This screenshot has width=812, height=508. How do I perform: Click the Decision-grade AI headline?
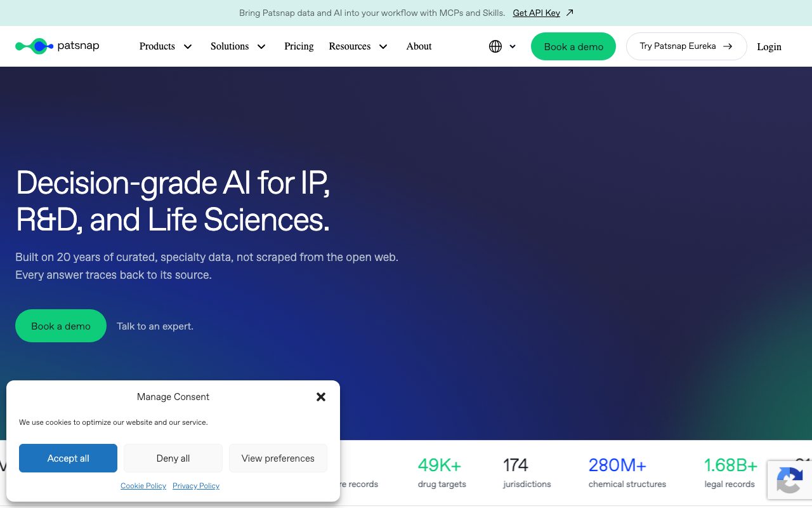(x=173, y=201)
